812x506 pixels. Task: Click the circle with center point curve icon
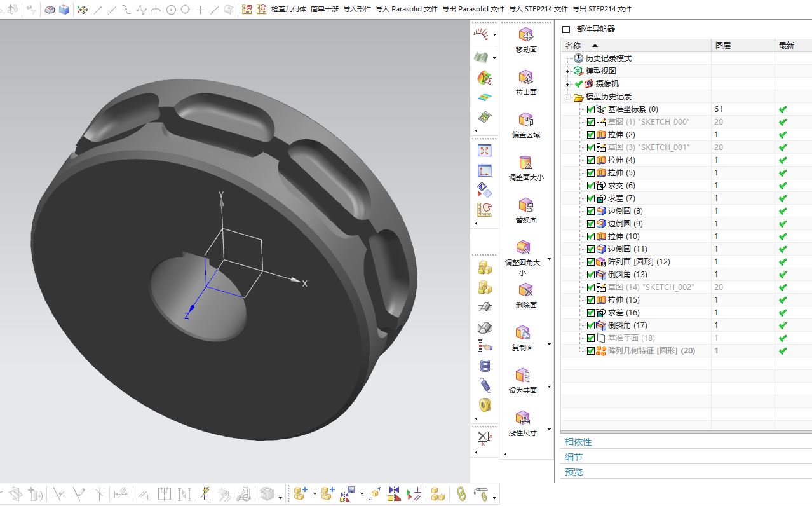171,10
